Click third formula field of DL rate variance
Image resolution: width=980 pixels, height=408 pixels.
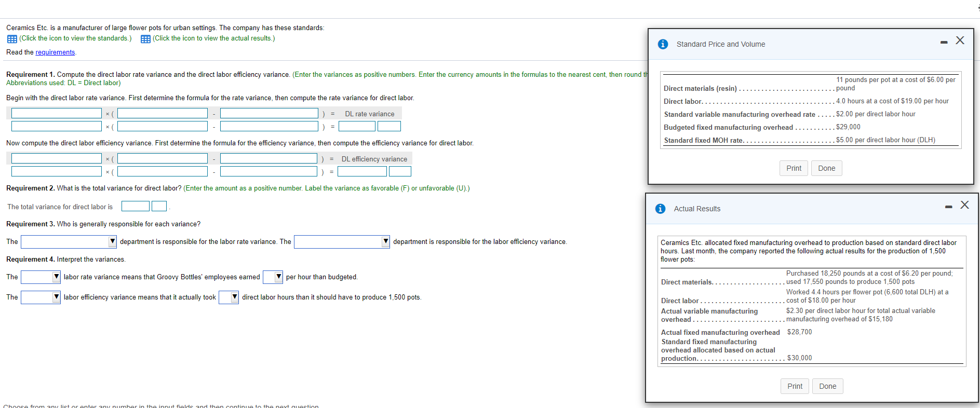[x=269, y=113]
